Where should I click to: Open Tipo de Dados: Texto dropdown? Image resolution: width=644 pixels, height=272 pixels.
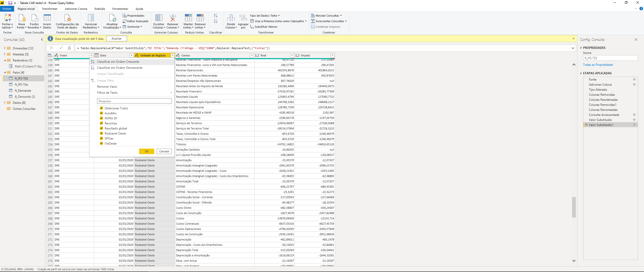[x=265, y=16]
